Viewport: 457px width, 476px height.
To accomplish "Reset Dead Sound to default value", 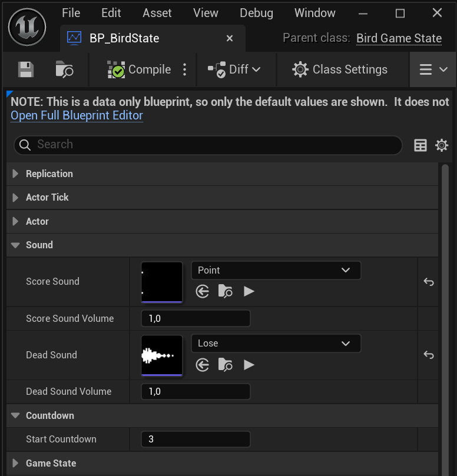I will point(429,355).
